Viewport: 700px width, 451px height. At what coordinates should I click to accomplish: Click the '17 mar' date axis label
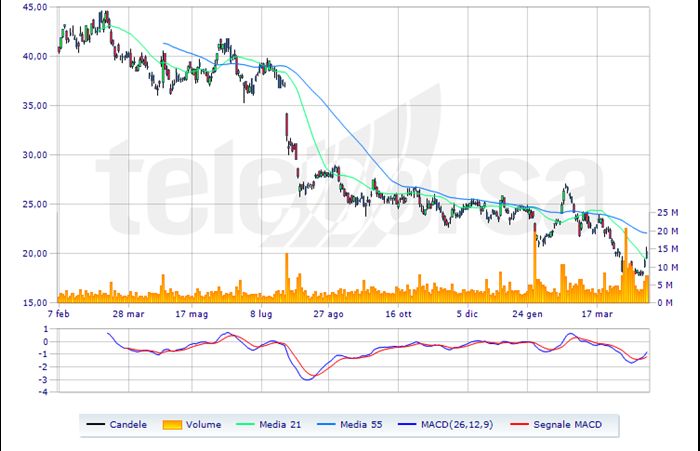(x=596, y=313)
